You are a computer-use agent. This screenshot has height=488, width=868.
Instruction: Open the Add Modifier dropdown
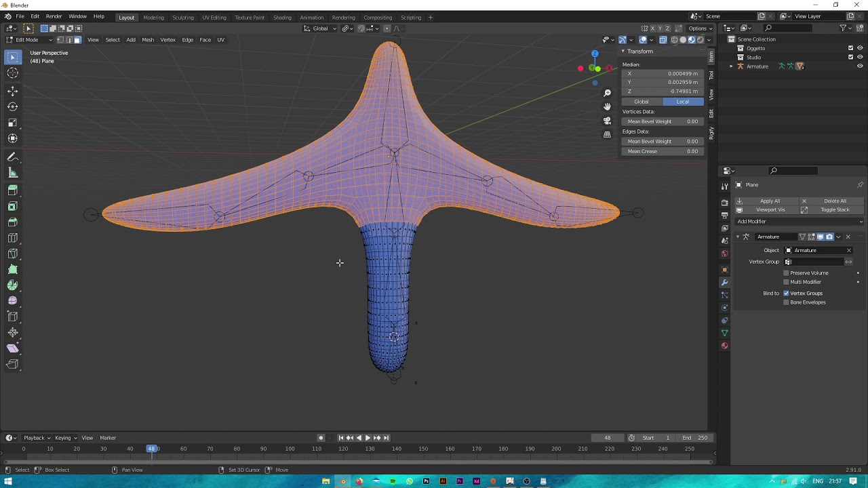tap(800, 222)
